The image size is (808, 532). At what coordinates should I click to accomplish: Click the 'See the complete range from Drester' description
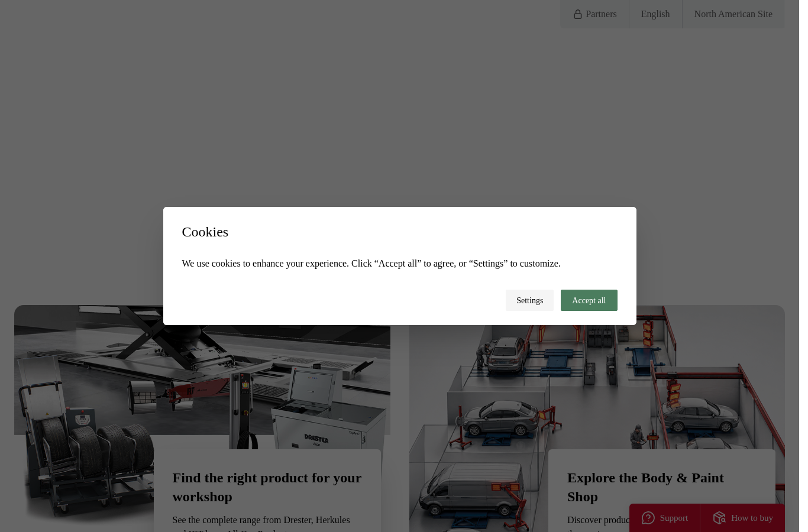(261, 523)
